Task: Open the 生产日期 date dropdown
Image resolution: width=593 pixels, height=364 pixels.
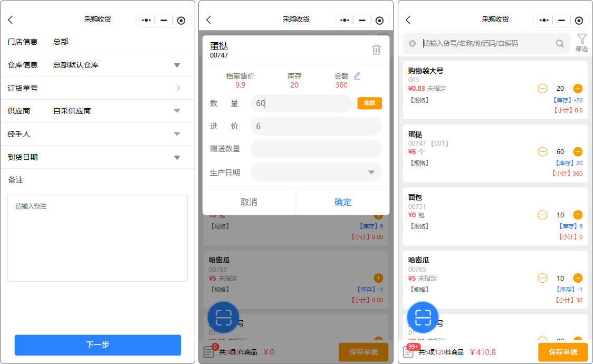Action: (x=371, y=173)
